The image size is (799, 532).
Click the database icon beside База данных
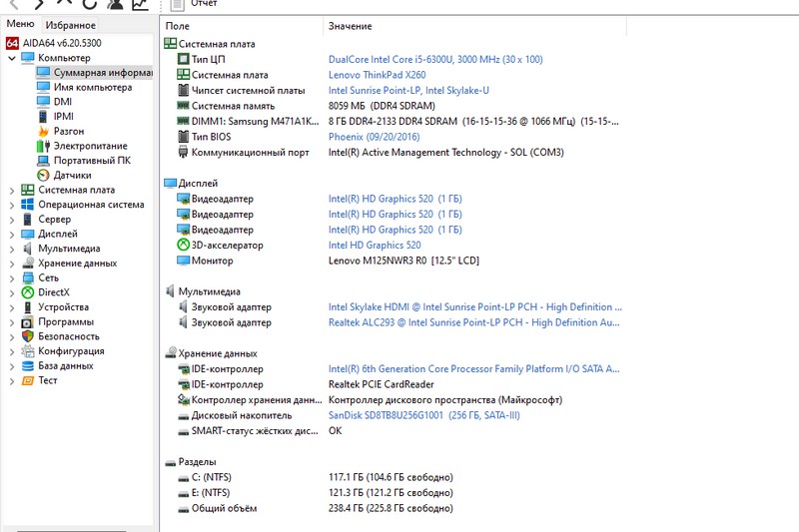click(28, 365)
